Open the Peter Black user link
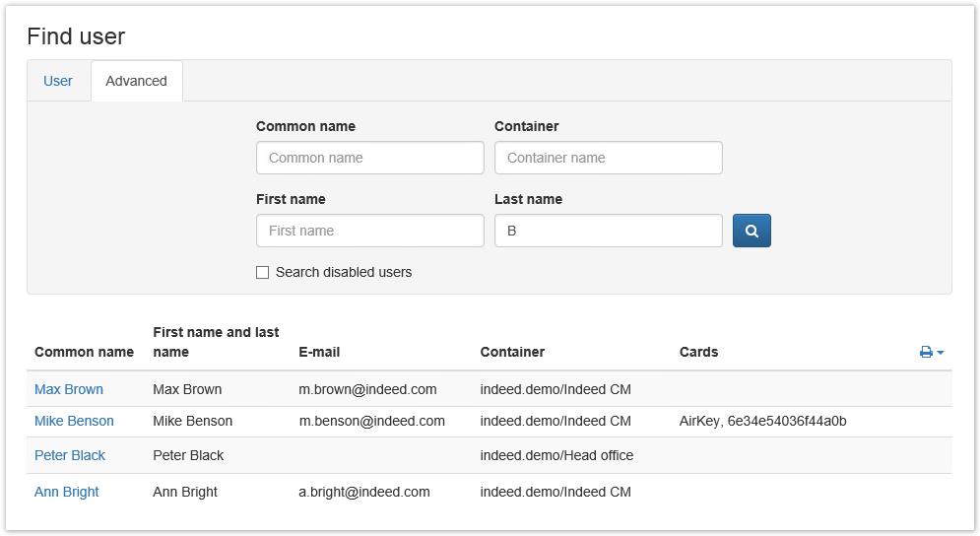980x536 pixels. coord(70,455)
